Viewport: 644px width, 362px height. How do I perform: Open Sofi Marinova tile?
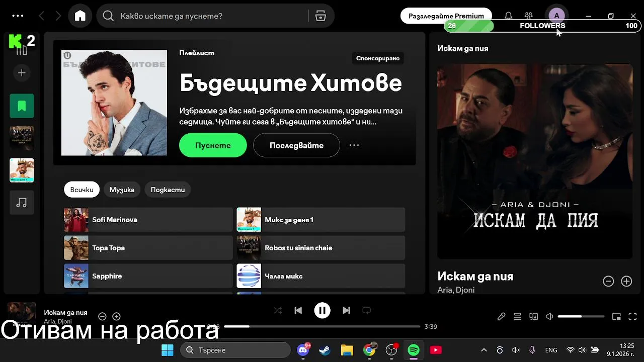tap(148, 220)
